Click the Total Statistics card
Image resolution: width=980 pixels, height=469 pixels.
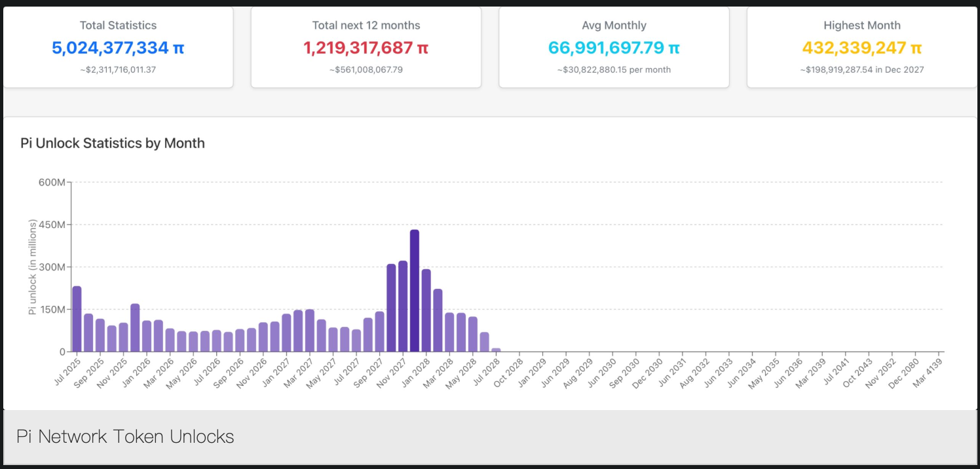[118, 47]
